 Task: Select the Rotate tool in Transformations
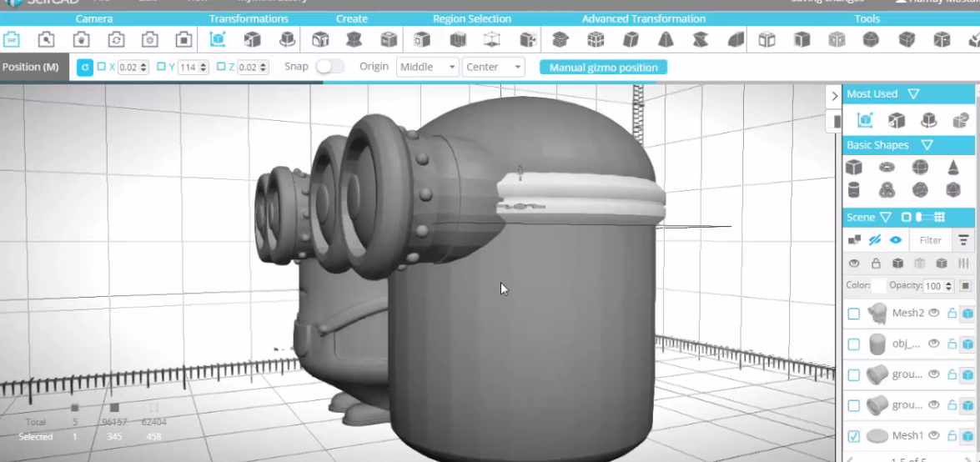coord(287,40)
